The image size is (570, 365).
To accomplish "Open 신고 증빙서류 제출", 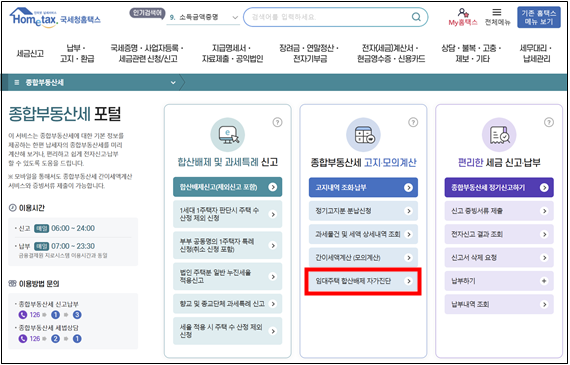I will click(499, 211).
